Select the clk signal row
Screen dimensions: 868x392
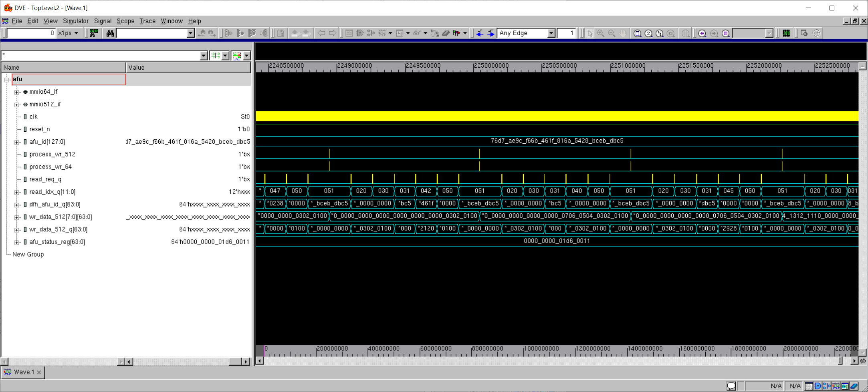coord(34,117)
